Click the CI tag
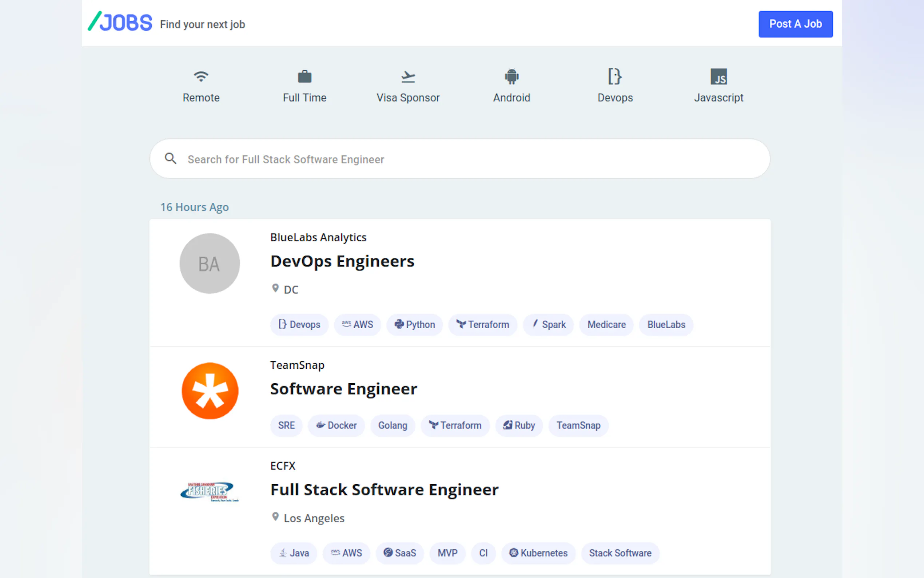Viewport: 924px width, 578px height. click(x=483, y=553)
